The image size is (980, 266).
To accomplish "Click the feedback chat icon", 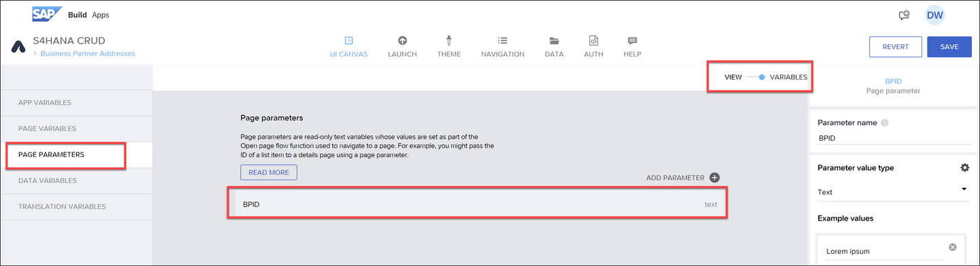I will point(904,15).
